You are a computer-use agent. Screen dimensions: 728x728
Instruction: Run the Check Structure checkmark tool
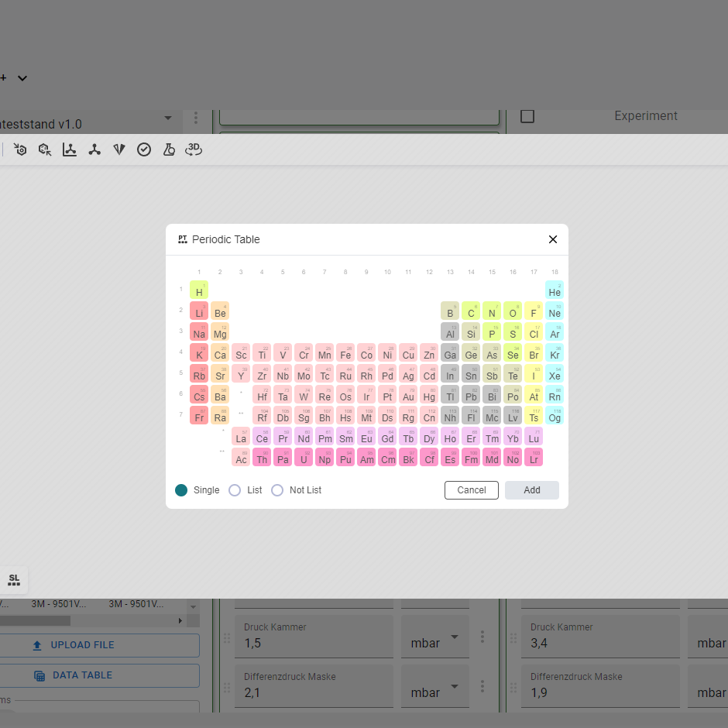pyautogui.click(x=144, y=149)
